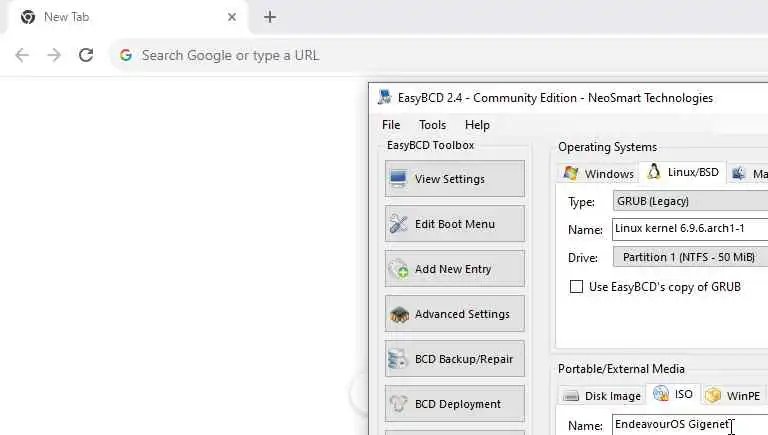Image resolution: width=768 pixels, height=435 pixels.
Task: Click the Edit Boot Menu tools icon
Action: click(399, 224)
